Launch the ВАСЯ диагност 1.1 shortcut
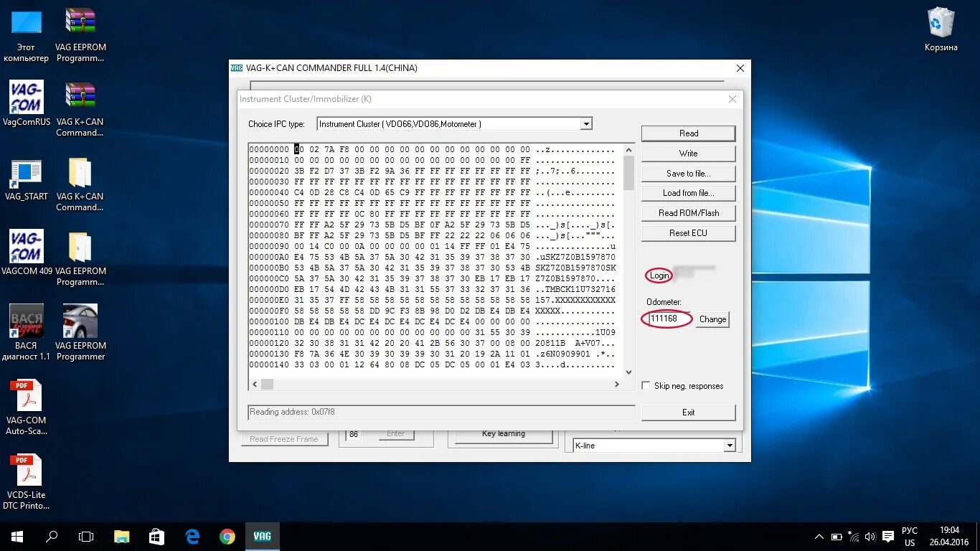Image resolution: width=980 pixels, height=551 pixels. pos(27,332)
